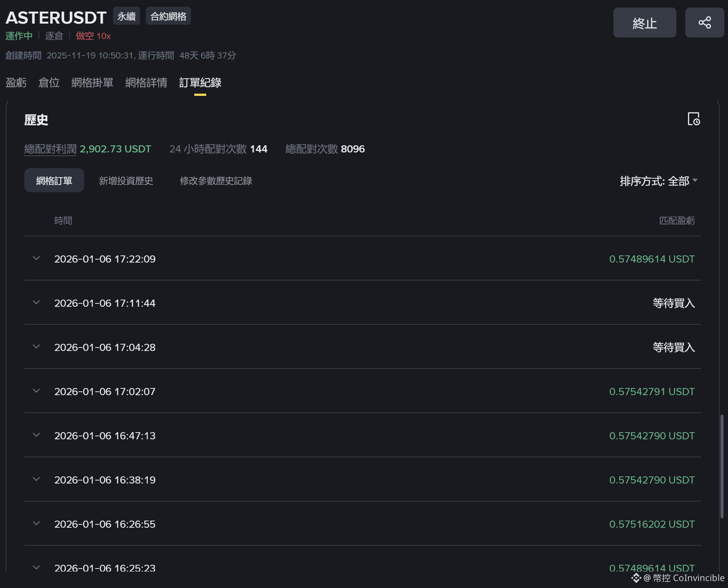
Task: Go to the 網格詳情 tab
Action: (x=146, y=82)
